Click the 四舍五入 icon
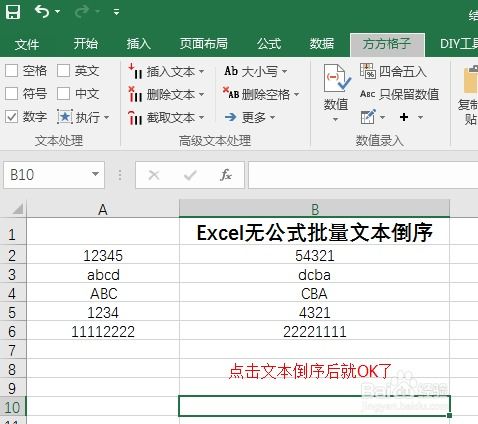 coord(368,71)
